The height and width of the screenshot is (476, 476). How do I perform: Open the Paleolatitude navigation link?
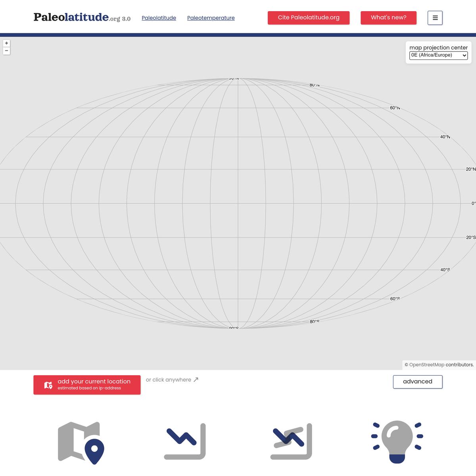(x=159, y=18)
